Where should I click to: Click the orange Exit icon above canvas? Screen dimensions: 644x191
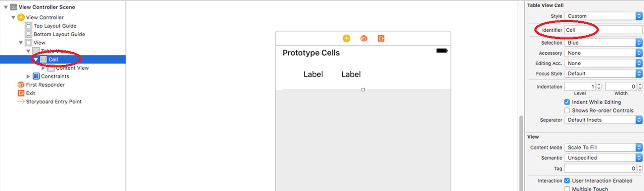(381, 38)
